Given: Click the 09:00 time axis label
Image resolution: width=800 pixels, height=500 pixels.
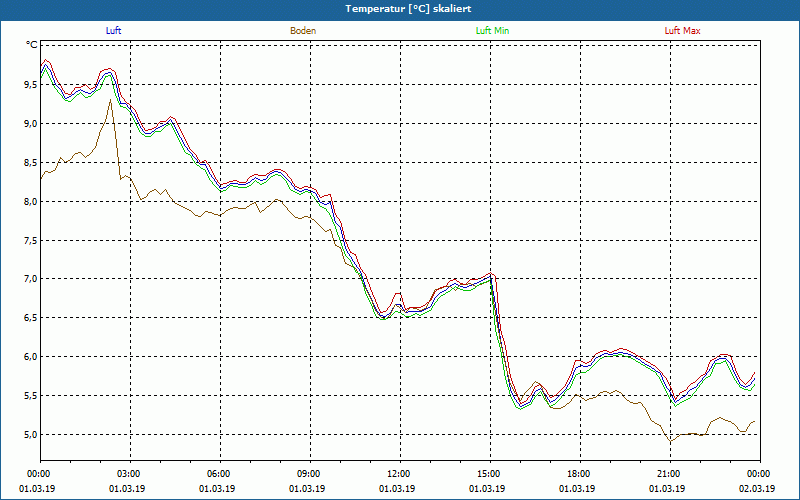Looking at the screenshot, I should point(310,474).
